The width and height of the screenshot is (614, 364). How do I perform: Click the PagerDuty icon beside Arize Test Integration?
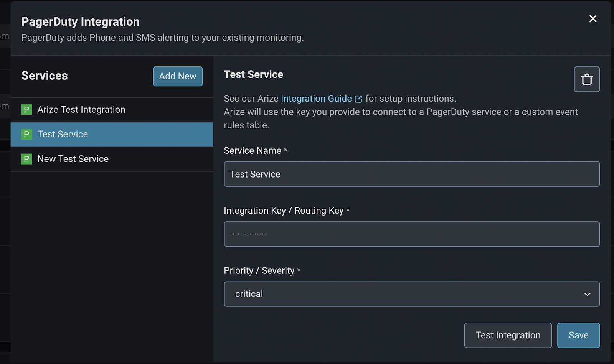(26, 110)
